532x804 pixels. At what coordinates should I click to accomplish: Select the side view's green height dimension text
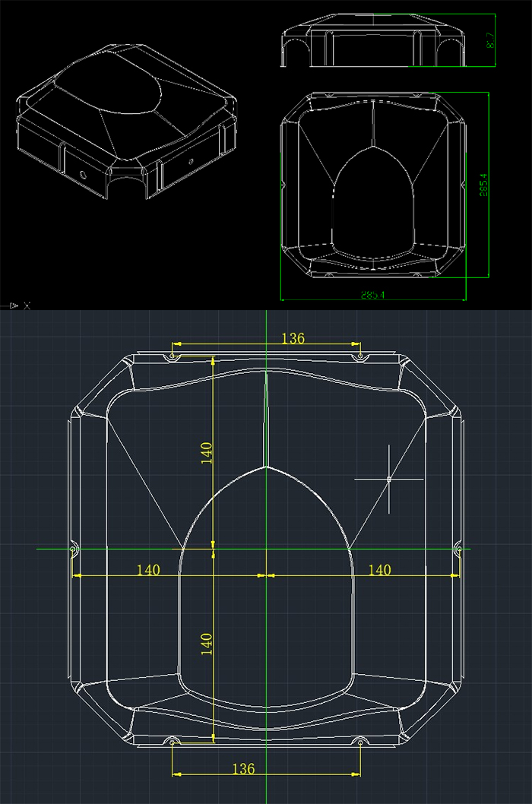point(492,40)
